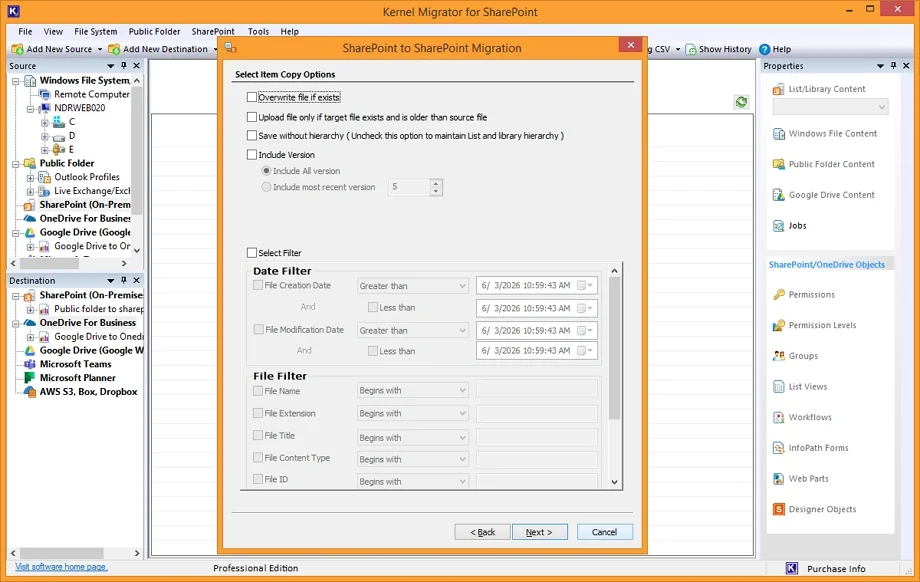Click the Add New Destination icon

tap(114, 49)
